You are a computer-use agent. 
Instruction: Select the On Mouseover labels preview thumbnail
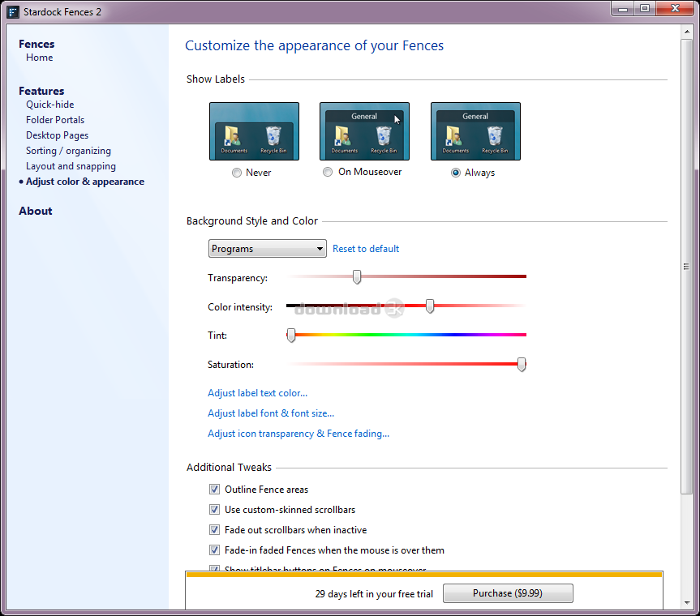click(364, 131)
